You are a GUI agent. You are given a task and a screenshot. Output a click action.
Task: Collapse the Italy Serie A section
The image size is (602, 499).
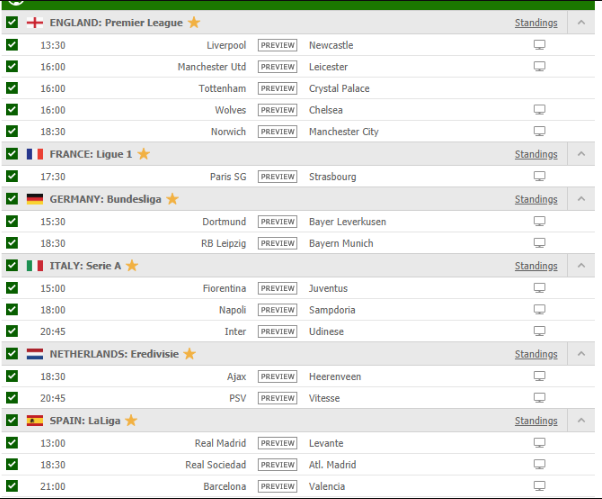[x=579, y=266]
